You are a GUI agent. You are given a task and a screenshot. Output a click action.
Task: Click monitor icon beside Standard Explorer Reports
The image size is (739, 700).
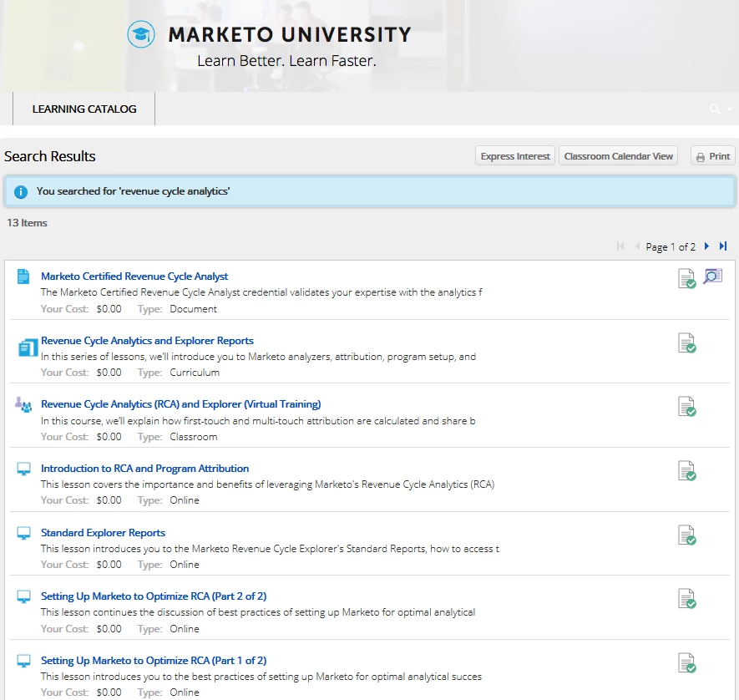pos(23,533)
